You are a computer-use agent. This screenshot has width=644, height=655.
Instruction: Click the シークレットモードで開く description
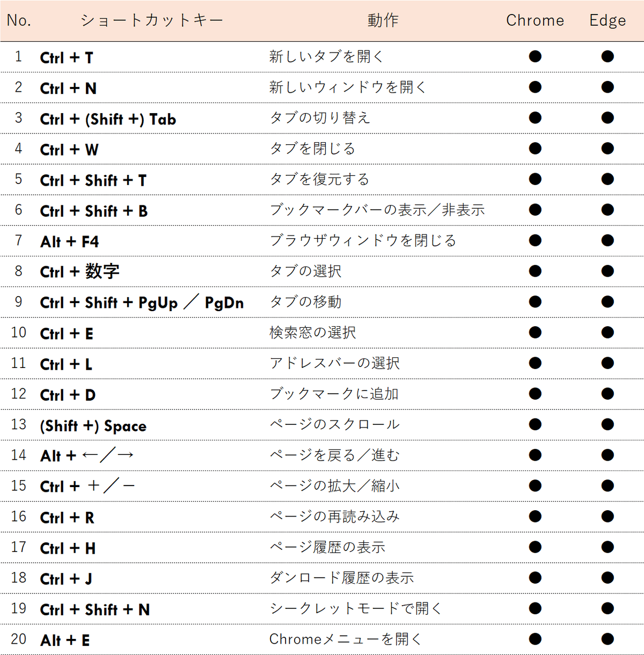coord(355,608)
